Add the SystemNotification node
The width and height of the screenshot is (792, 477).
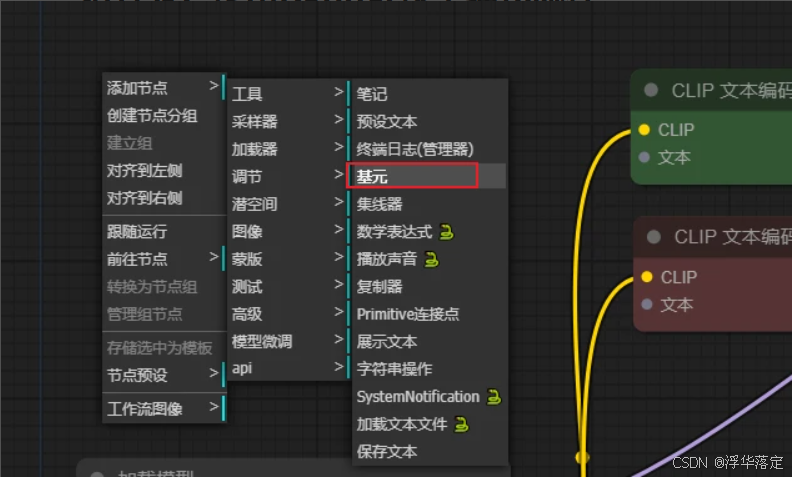[x=429, y=397]
